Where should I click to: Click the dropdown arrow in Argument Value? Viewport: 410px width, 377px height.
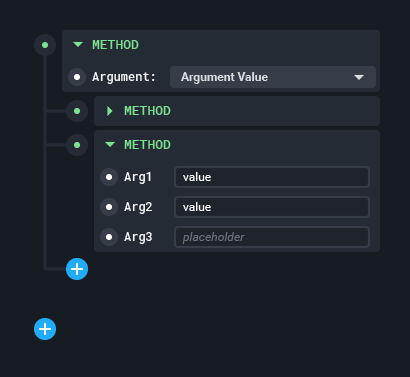[359, 77]
